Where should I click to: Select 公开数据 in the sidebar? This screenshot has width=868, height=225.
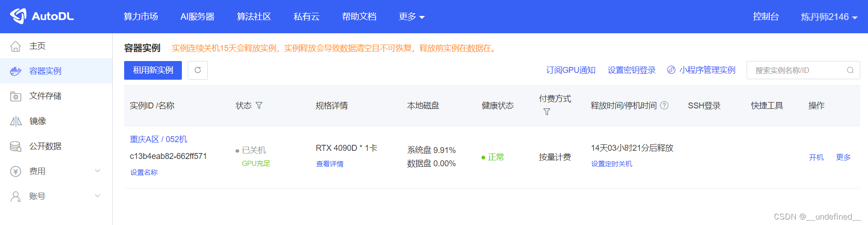click(x=56, y=146)
